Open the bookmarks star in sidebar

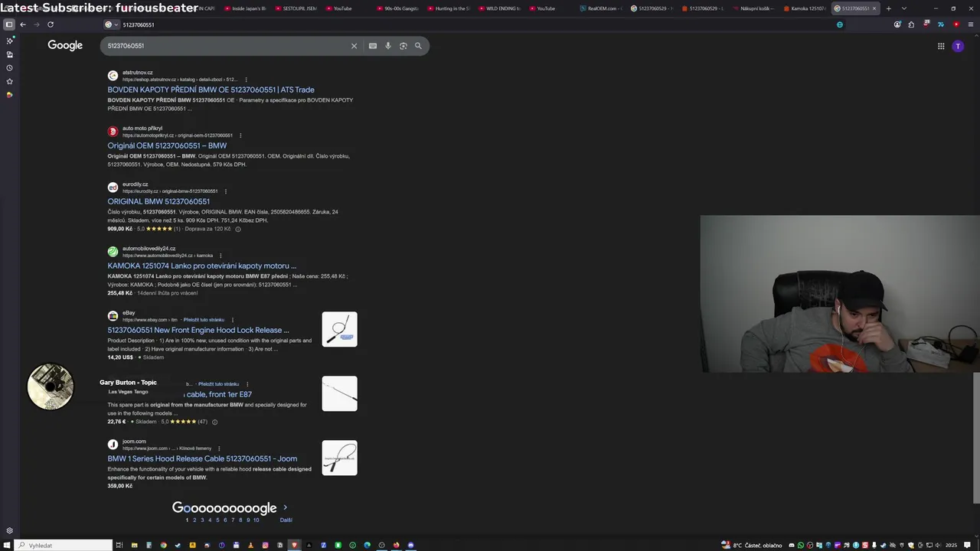(9, 81)
